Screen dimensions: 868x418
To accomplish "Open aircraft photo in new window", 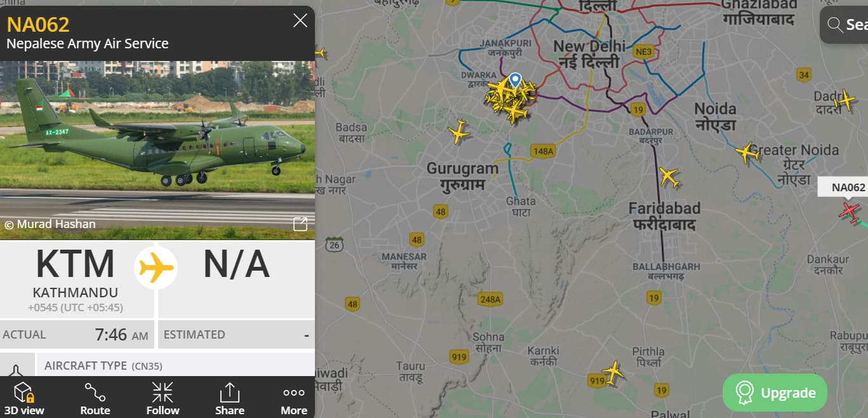I will coord(300,224).
